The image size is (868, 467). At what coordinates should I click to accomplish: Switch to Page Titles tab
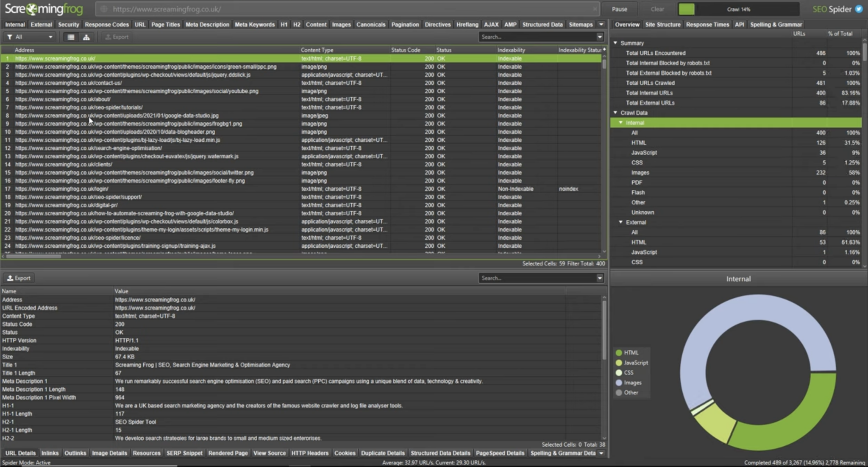[165, 25]
